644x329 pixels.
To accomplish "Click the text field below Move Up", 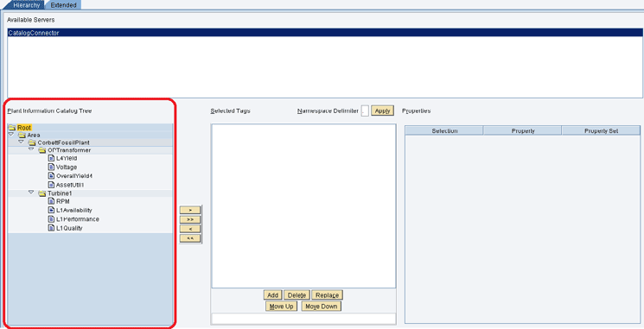I will click(x=303, y=319).
